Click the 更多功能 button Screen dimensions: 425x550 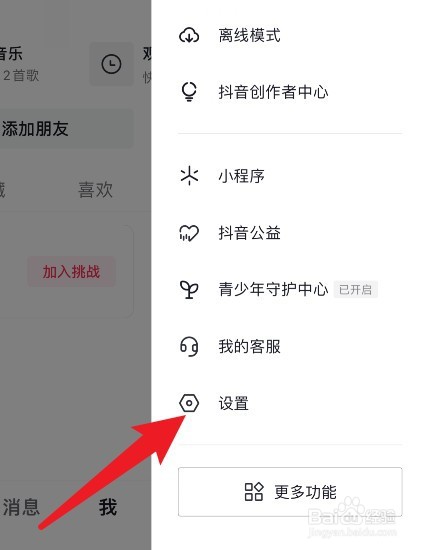tap(290, 492)
